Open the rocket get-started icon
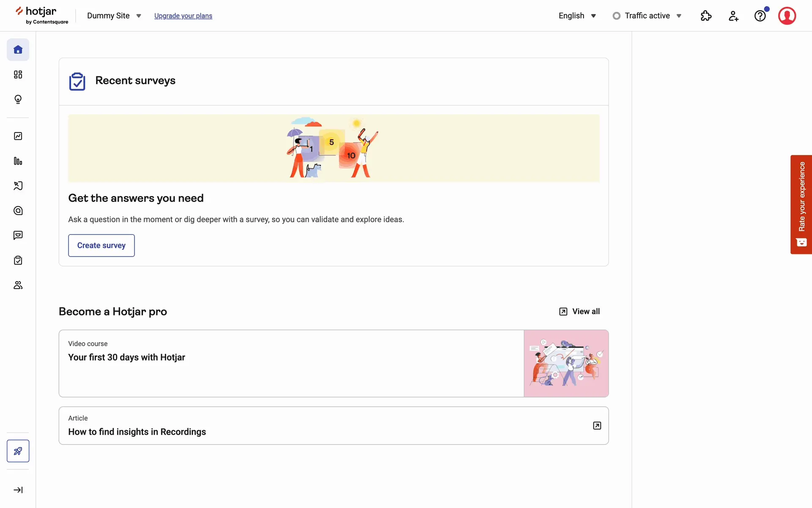 coord(18,451)
